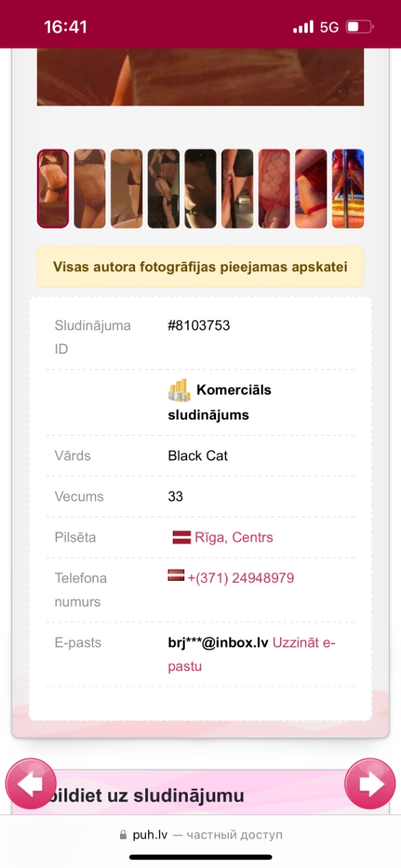The image size is (401, 868).
Task: Click the yellow Visas autora fotogrāfijas banner
Action: [200, 267]
